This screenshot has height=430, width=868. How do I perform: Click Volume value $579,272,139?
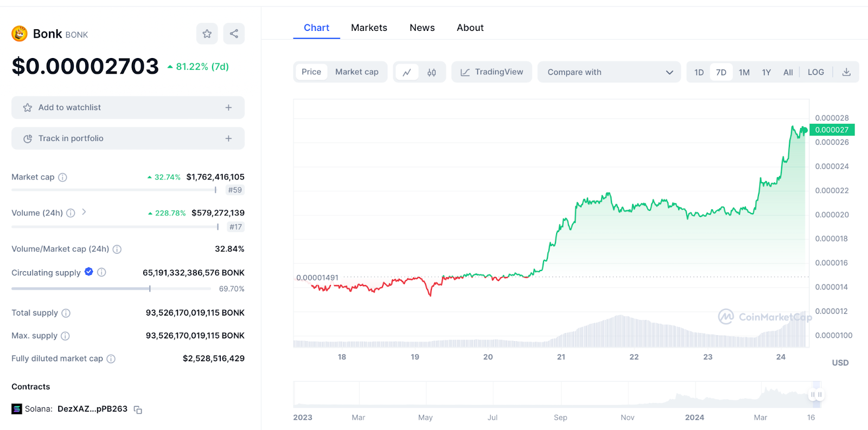(218, 213)
